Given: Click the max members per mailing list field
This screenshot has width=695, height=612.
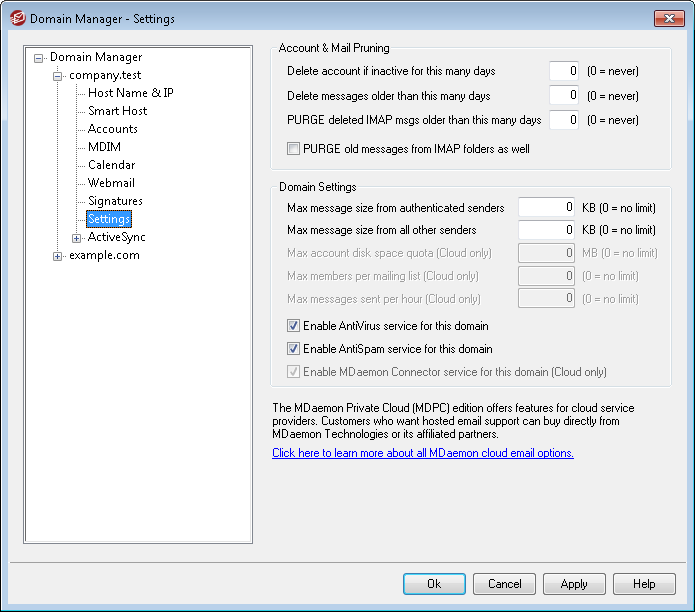Looking at the screenshot, I should [546, 276].
